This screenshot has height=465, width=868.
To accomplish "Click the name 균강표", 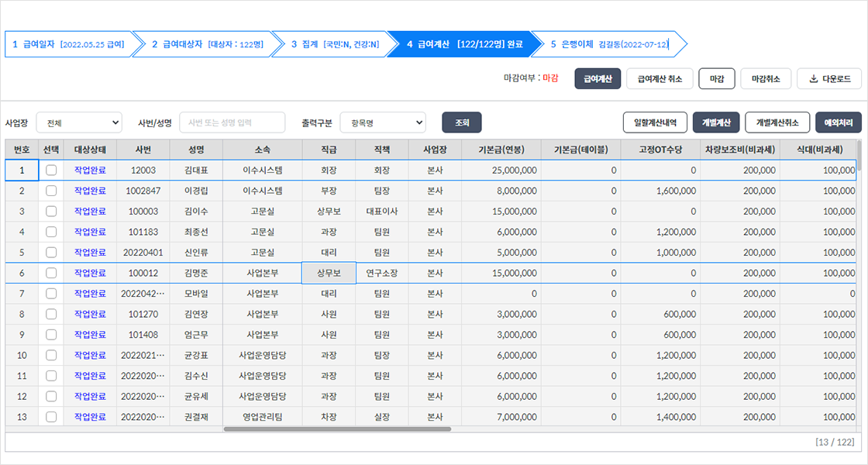I will click(196, 355).
